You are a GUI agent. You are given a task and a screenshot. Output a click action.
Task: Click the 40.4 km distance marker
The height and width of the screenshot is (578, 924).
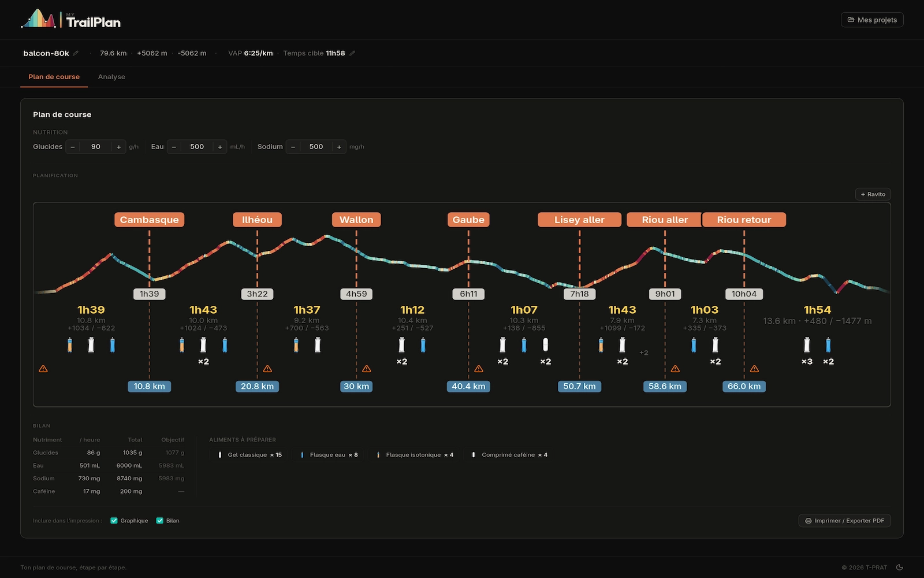[x=468, y=386]
